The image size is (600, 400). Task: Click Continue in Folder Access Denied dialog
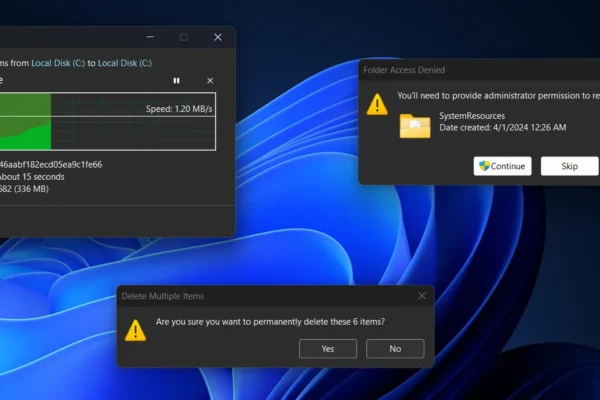502,166
